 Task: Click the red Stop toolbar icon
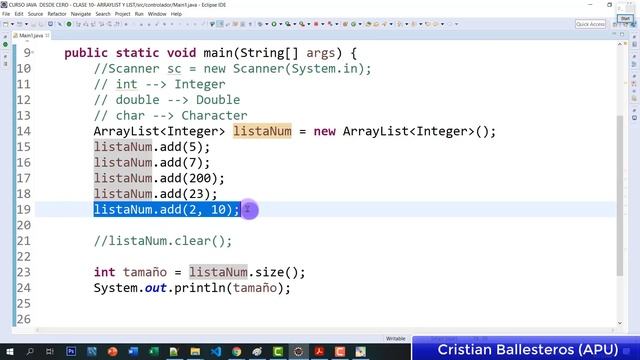[x=316, y=24]
